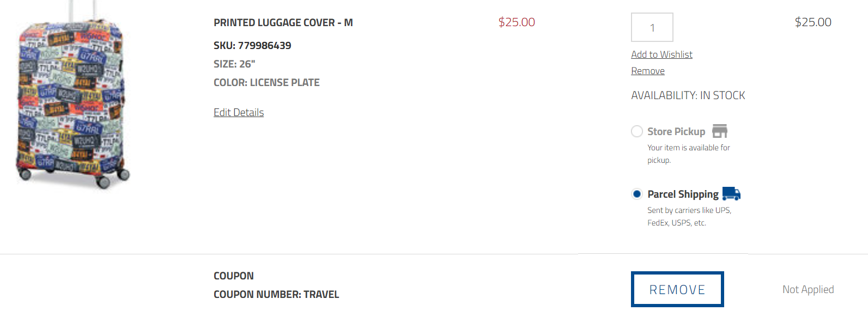Screen dimensions: 868x323
Task: Click the Coupon Number: TRAVEL text
Action: point(276,294)
